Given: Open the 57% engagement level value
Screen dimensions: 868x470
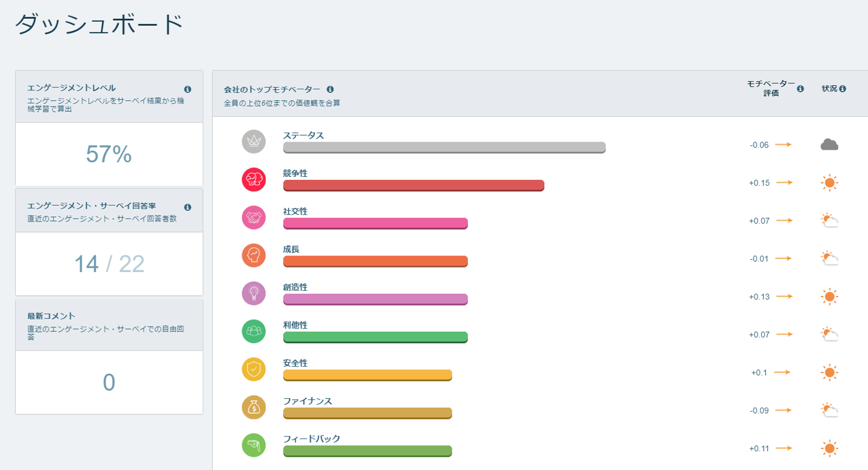Looking at the screenshot, I should (109, 154).
